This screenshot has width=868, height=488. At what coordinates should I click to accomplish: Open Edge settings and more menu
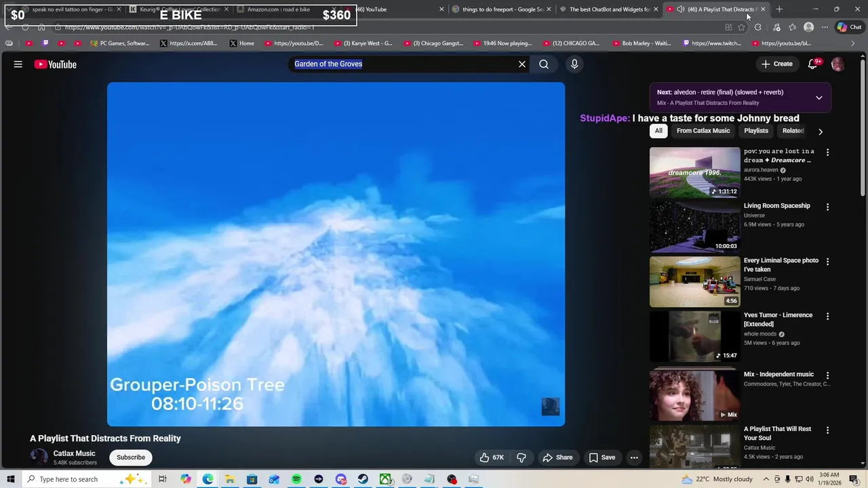pyautogui.click(x=825, y=27)
